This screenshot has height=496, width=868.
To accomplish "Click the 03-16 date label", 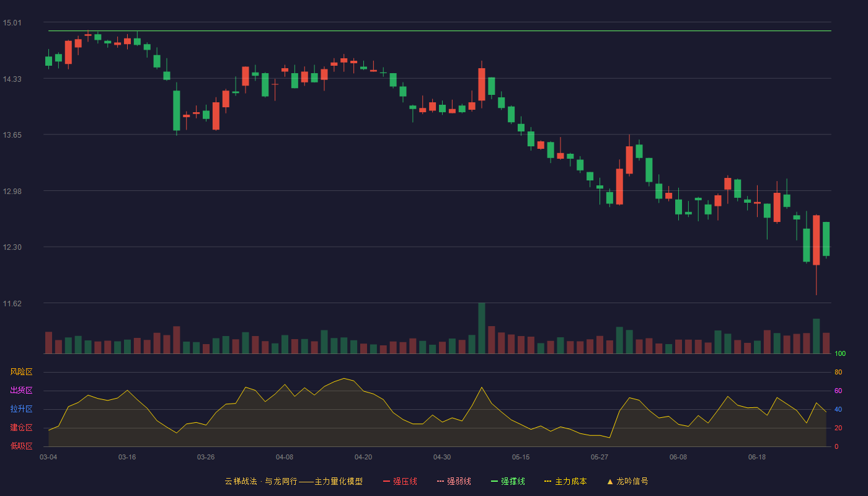I will [x=127, y=457].
